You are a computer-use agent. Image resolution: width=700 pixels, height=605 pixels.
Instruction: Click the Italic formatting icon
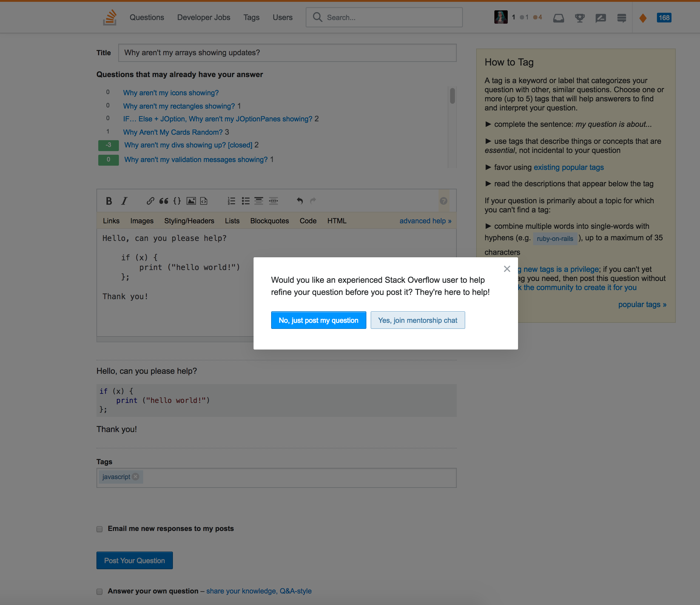pos(124,201)
